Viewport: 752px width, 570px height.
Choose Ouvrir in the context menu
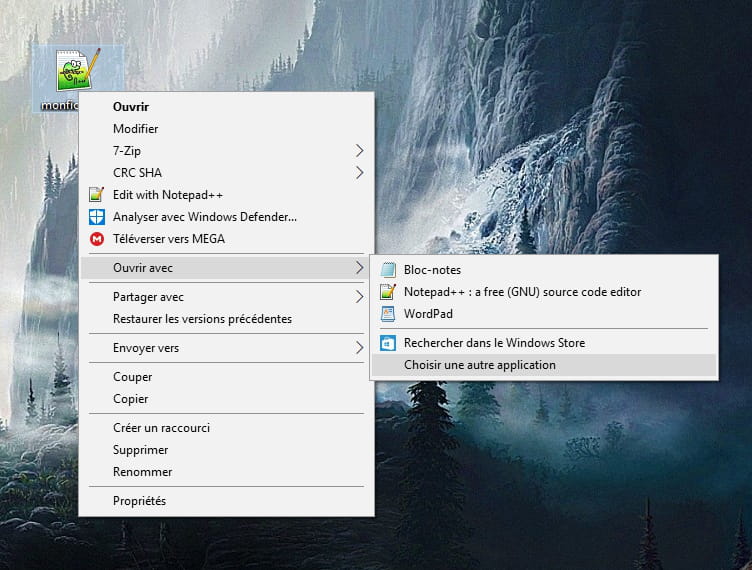[226, 106]
